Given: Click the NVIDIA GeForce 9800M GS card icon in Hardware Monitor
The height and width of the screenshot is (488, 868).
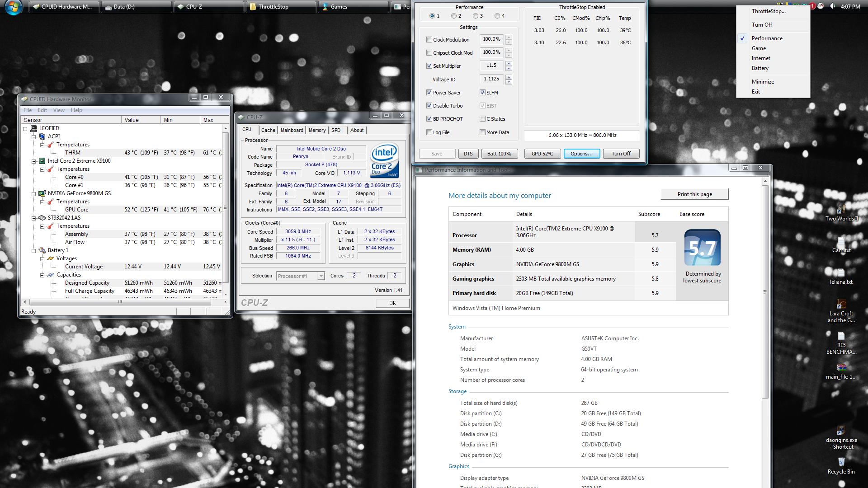Looking at the screenshot, I should click(x=42, y=193).
